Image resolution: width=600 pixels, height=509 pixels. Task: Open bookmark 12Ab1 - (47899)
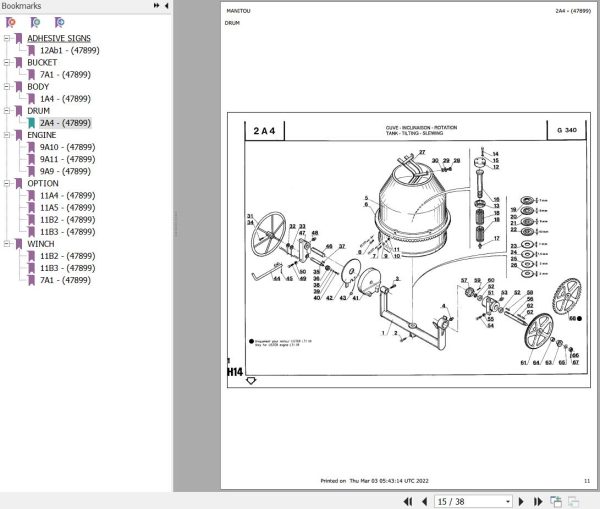click(x=70, y=50)
